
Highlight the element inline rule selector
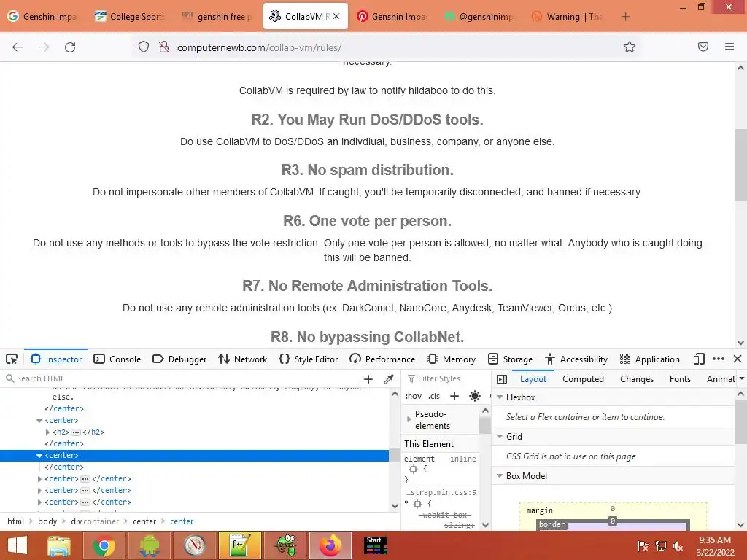413,469
